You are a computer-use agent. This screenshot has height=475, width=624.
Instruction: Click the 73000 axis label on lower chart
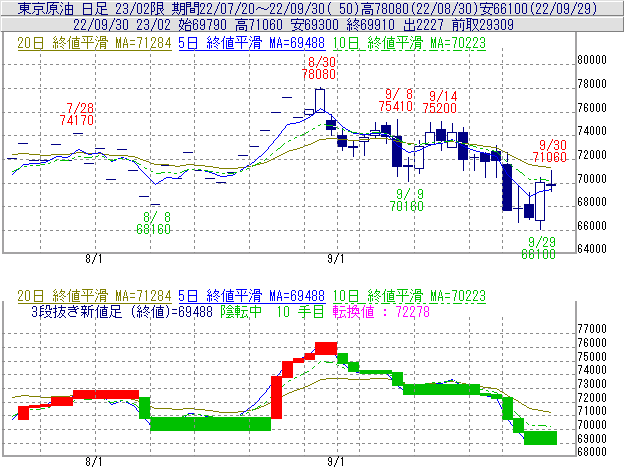coord(592,384)
